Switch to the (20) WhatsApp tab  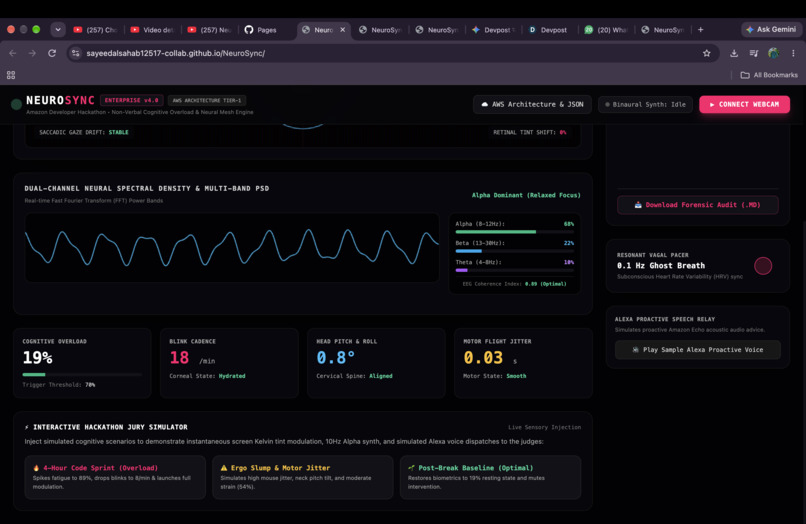coord(607,30)
